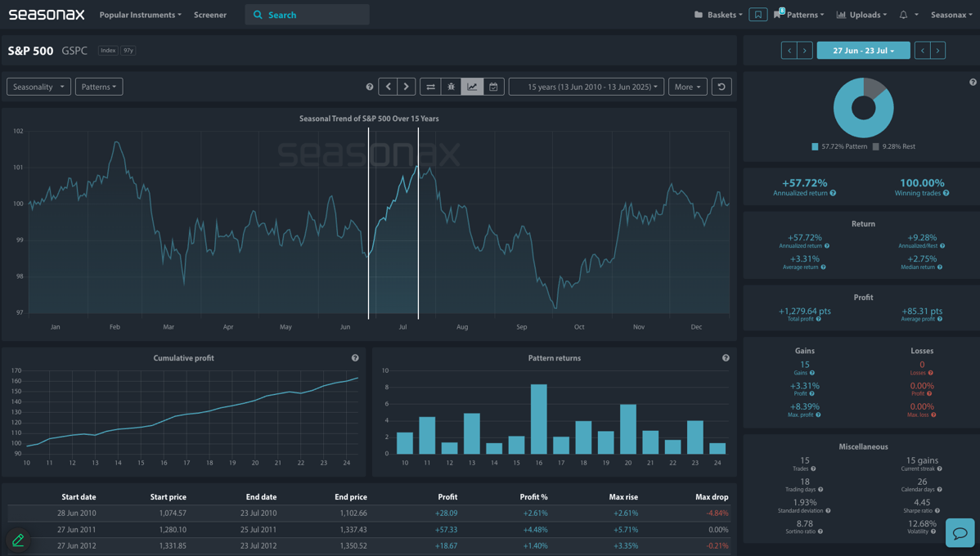
Task: Click the help icon in Cumulative profit panel
Action: (355, 358)
